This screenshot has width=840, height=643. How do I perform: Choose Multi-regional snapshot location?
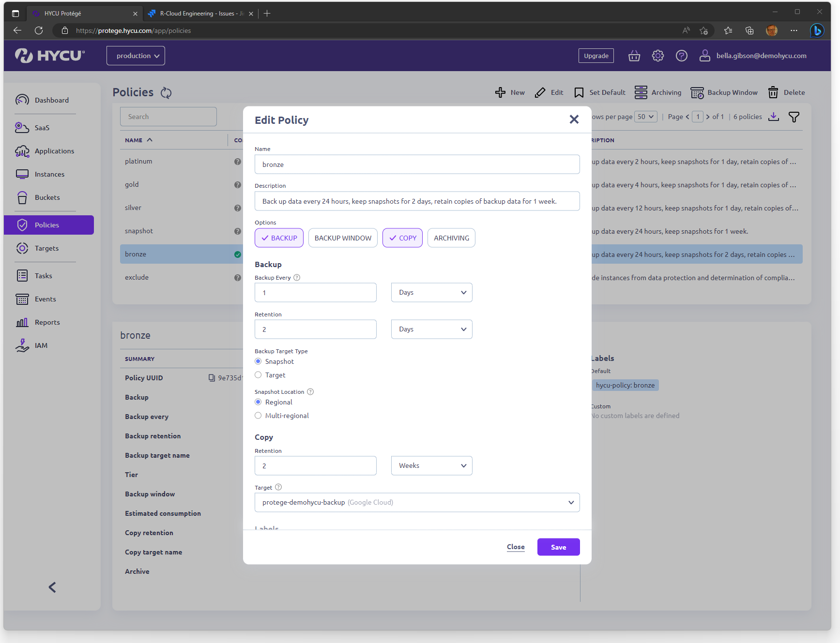[x=258, y=415]
